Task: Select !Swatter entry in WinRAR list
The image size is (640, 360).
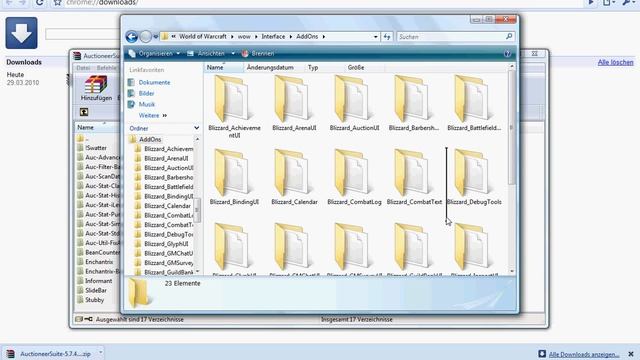Action: click(96, 148)
